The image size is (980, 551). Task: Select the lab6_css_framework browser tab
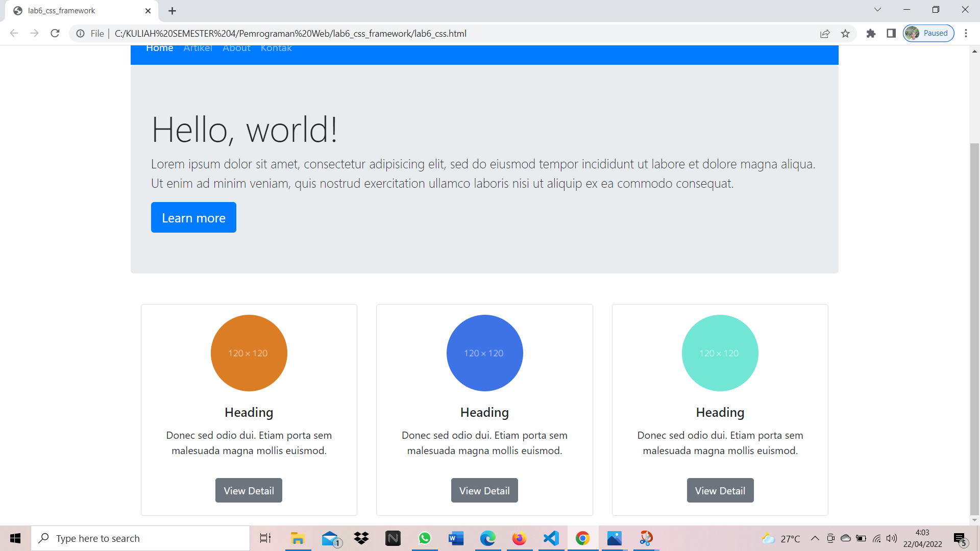(77, 10)
